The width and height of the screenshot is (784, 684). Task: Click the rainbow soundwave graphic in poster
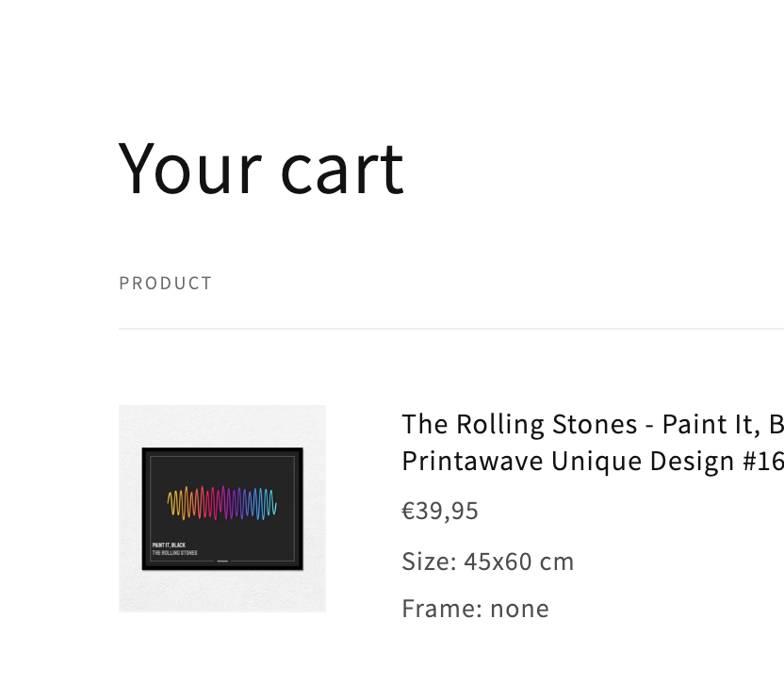222,502
